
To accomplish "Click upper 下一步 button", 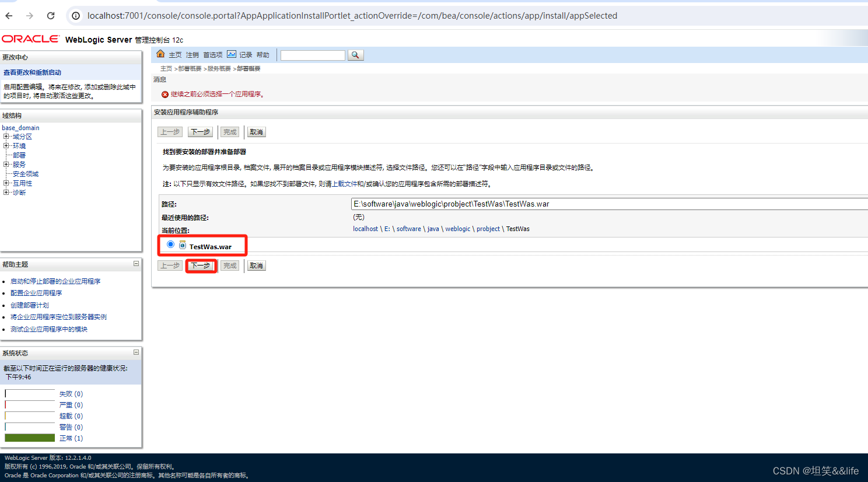I will [x=200, y=132].
